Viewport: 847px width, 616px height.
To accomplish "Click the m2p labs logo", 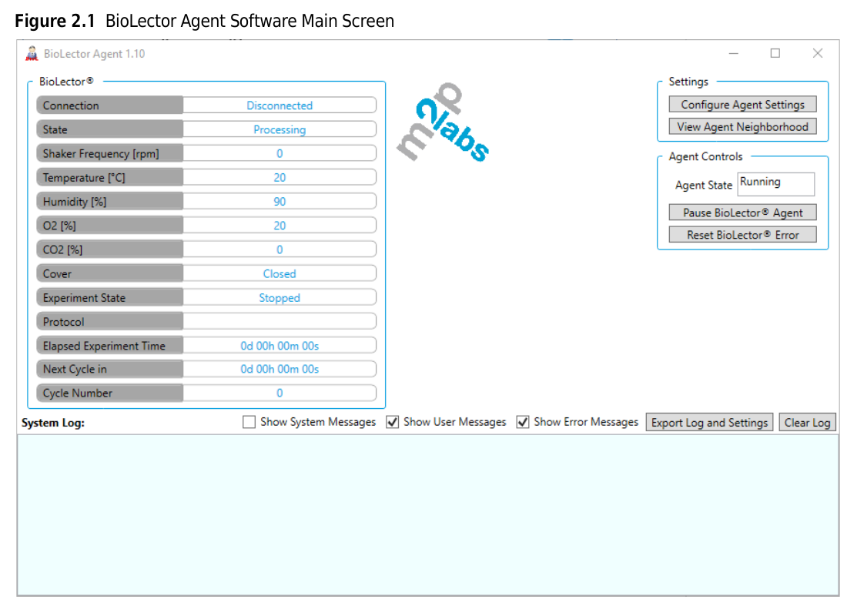I will click(443, 122).
